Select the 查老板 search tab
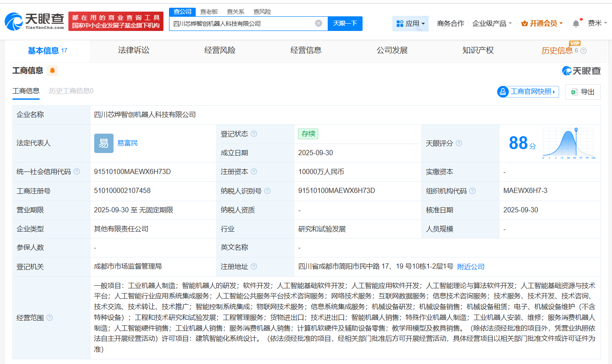The width and height of the screenshot is (612, 364). coord(209,12)
